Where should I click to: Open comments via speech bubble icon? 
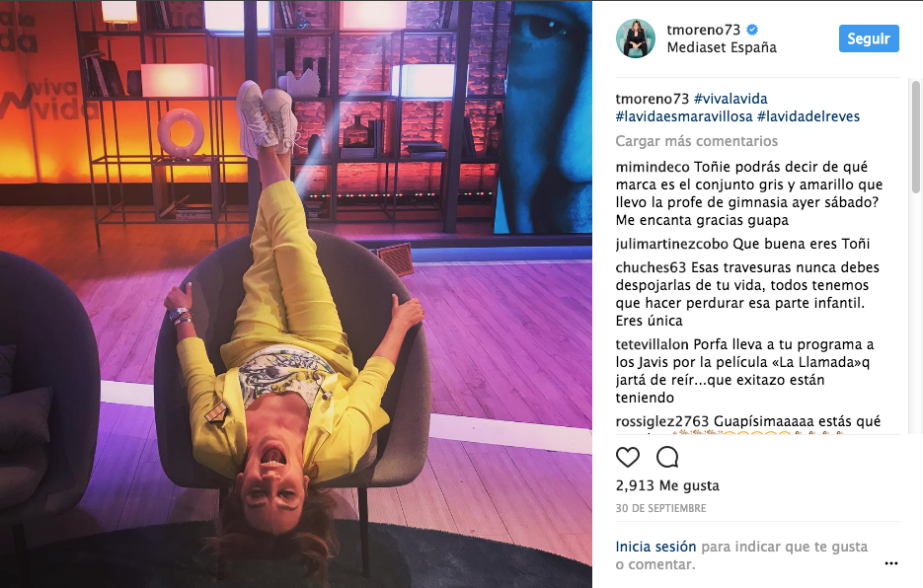click(667, 457)
